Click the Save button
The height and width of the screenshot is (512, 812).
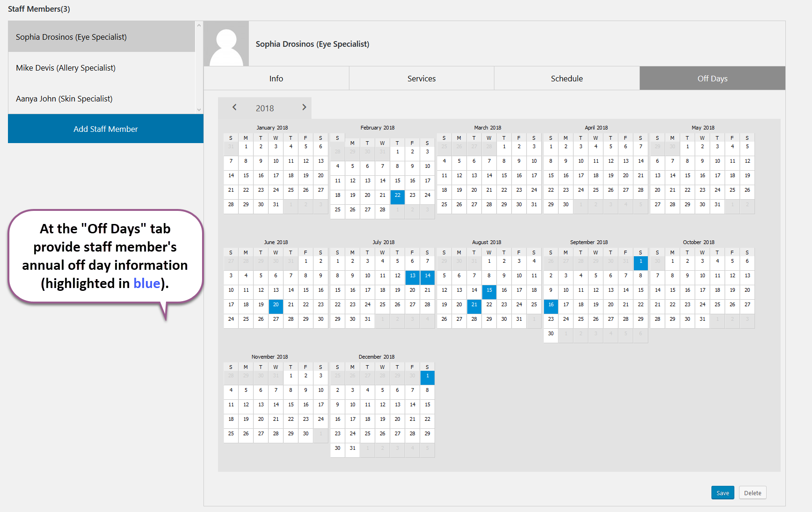pyautogui.click(x=722, y=492)
